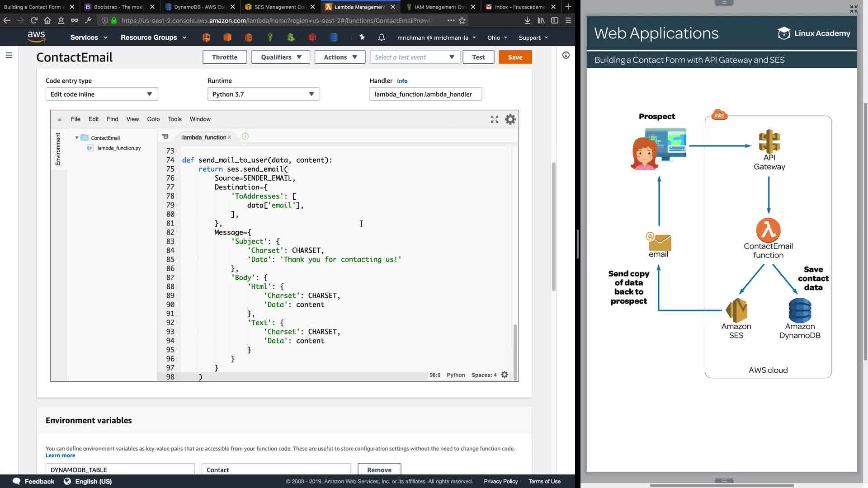Viewport: 868px width, 488px height.
Task: Save the Lambda function
Action: click(x=515, y=57)
